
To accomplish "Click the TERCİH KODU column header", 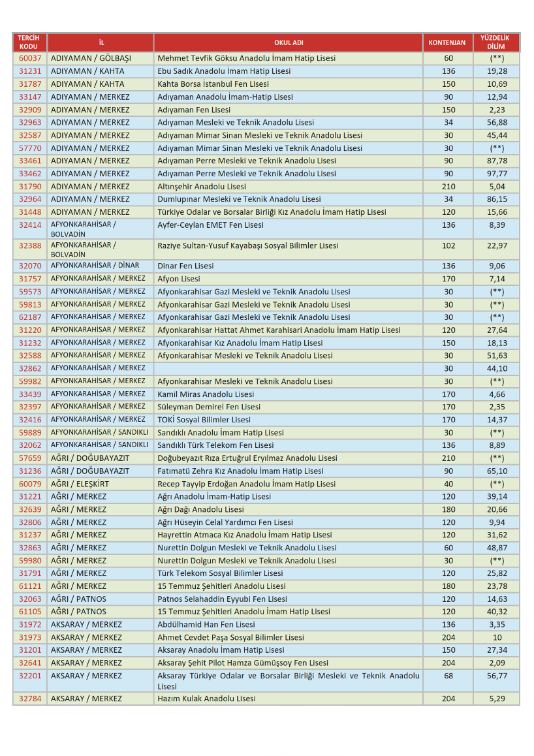I will [x=29, y=42].
